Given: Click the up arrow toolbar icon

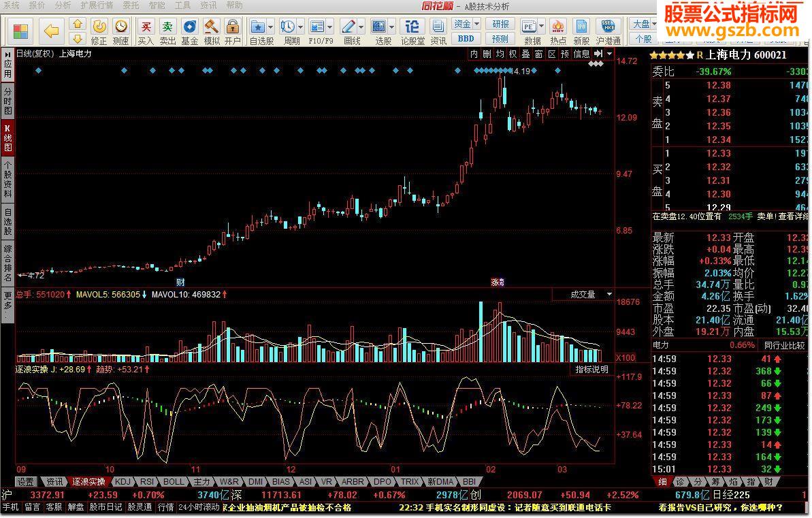Looking at the screenshot, I should pyautogui.click(x=77, y=24).
